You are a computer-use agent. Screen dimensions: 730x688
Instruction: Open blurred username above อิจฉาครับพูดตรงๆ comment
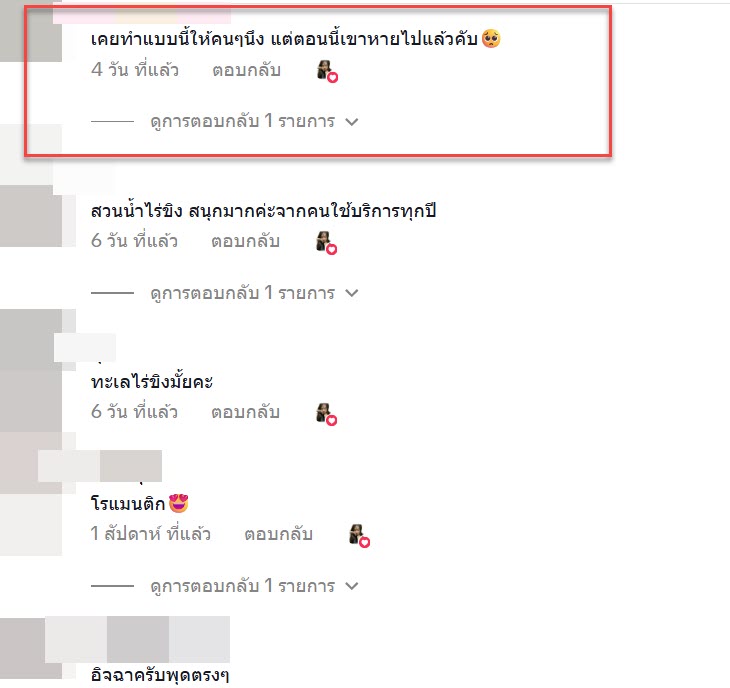pos(138,639)
